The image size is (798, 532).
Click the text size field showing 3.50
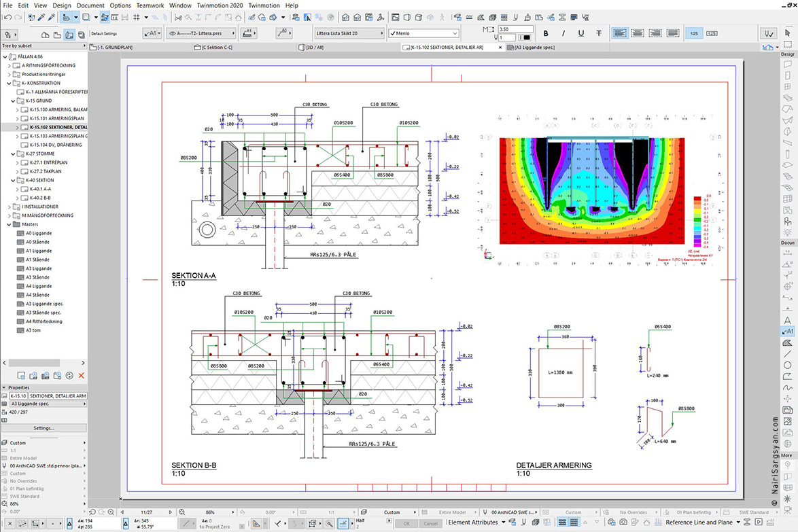[515, 29]
